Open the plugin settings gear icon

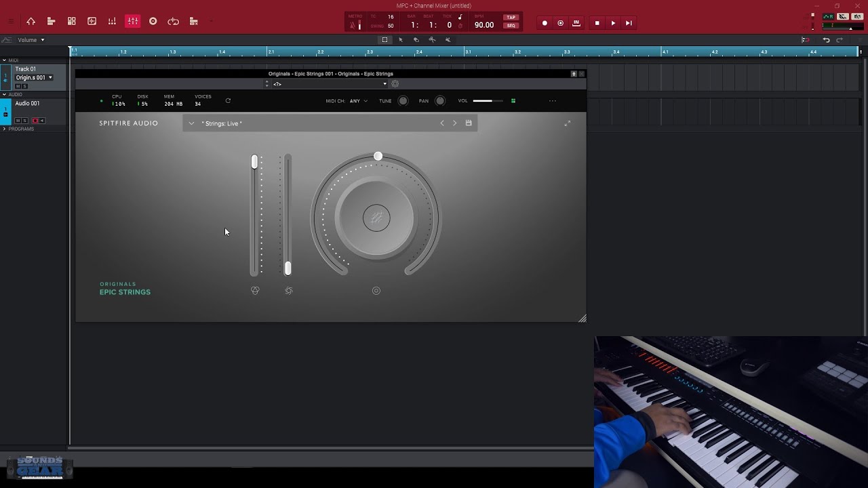click(x=395, y=84)
